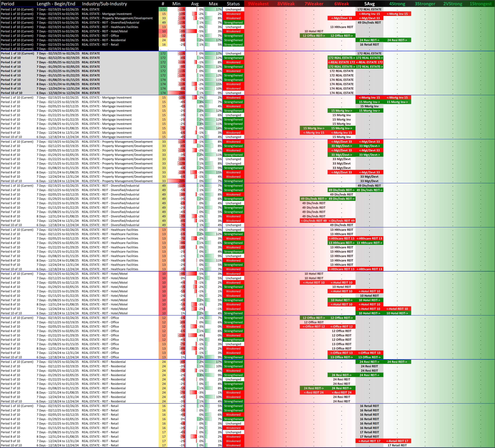495x448 pixels.
Task: Click the '4Strong' column header
Action: pyautogui.click(x=397, y=4)
